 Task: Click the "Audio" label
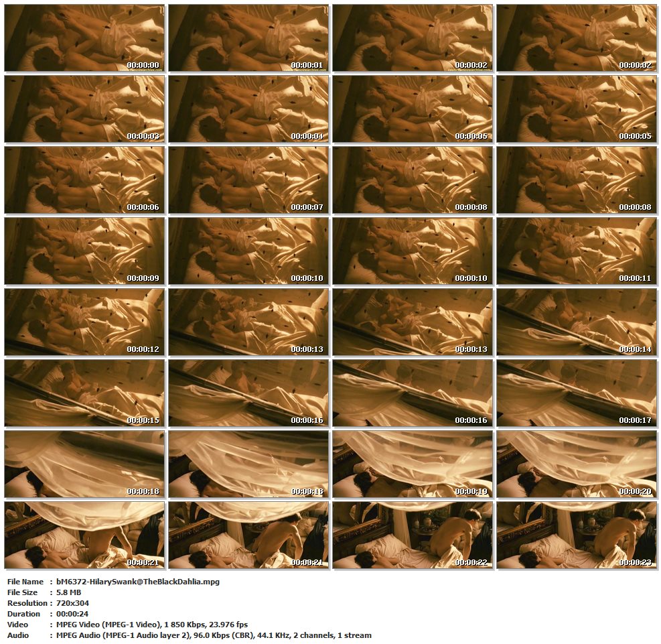(18, 635)
